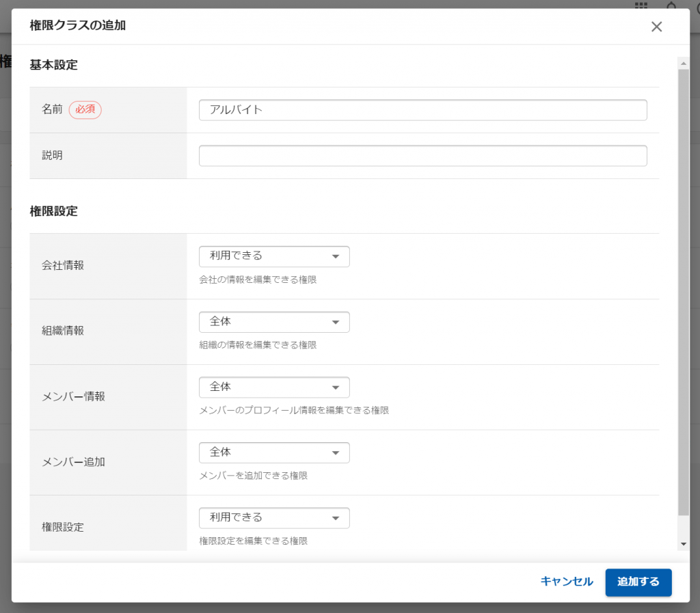Click the text メンバーを追加できる権限
This screenshot has width=700, height=613.
253,476
